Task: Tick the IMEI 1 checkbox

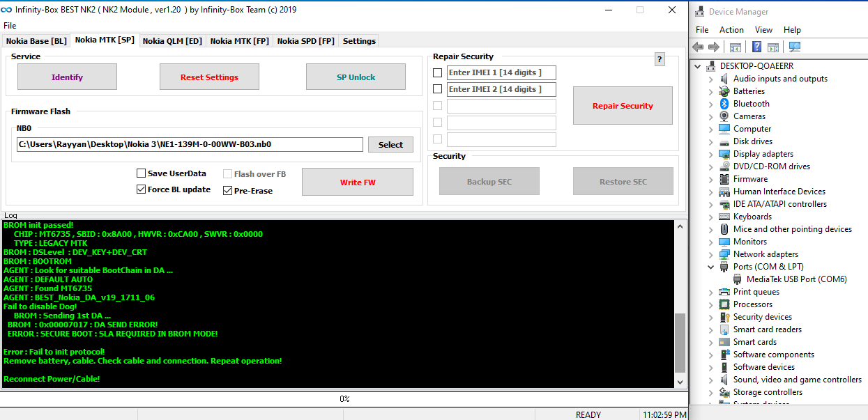Action: tap(438, 72)
